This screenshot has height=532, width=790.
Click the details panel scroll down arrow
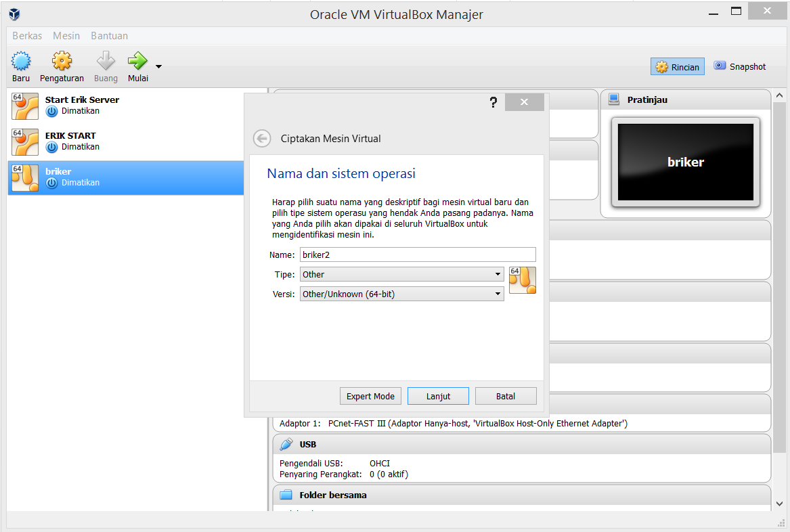tap(779, 504)
